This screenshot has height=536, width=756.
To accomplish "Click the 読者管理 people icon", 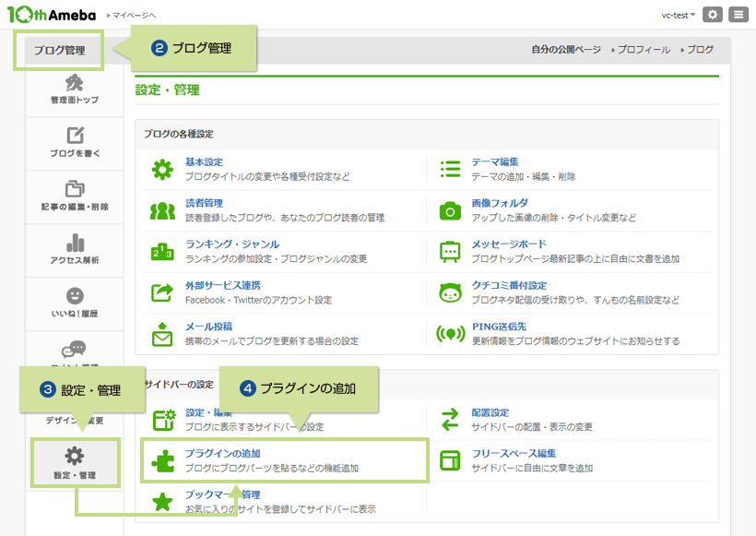I will coord(162,211).
